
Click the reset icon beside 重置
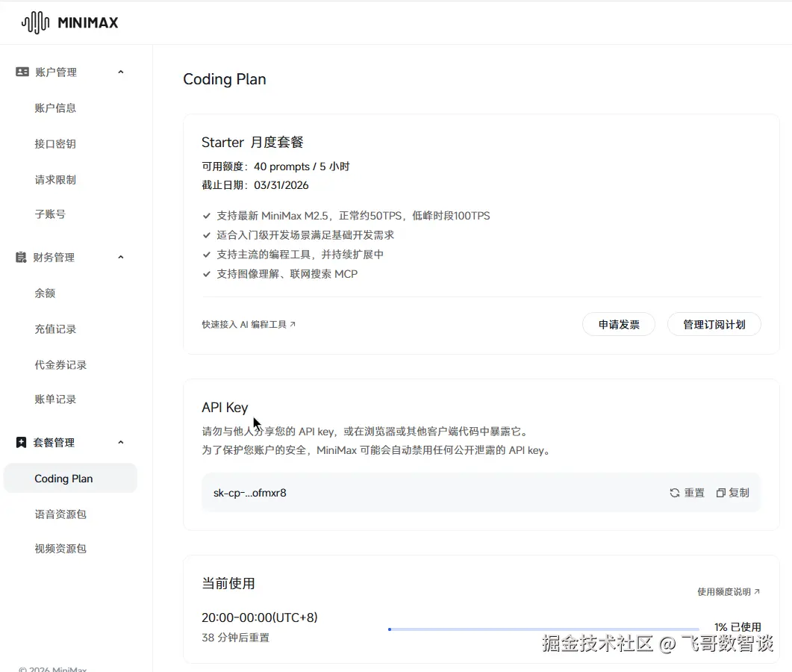pyautogui.click(x=674, y=493)
